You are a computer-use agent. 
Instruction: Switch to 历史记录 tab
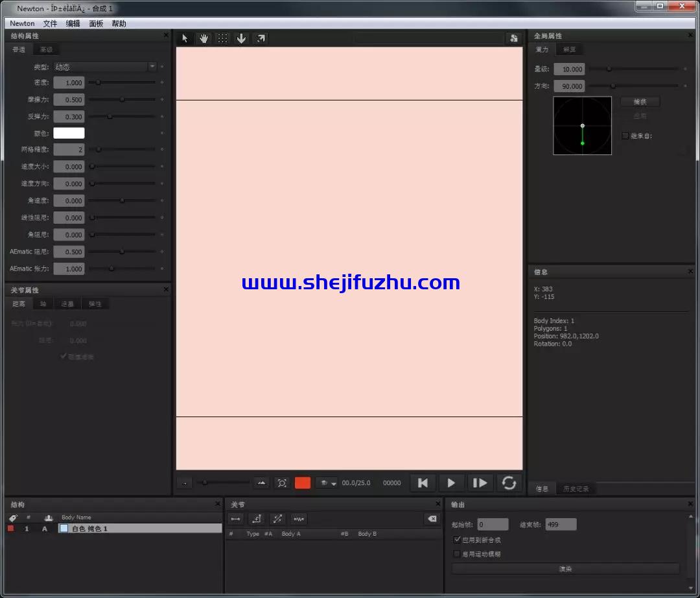click(576, 488)
